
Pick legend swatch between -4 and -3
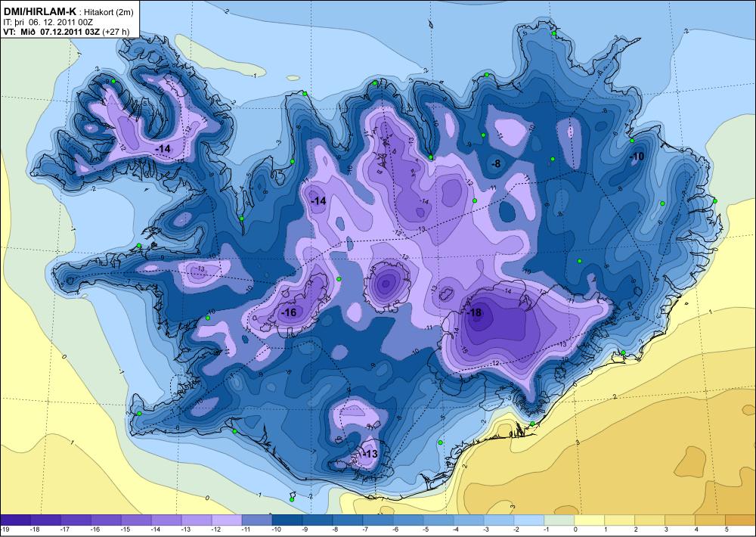(x=469, y=520)
